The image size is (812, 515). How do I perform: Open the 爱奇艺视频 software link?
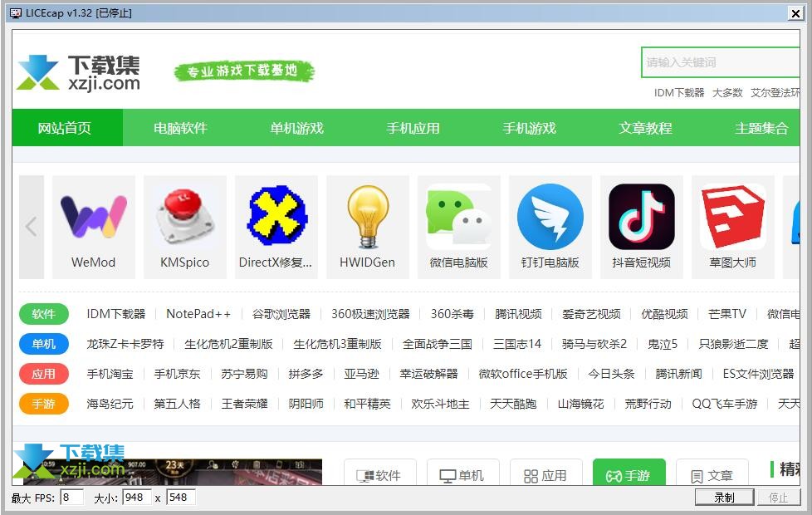click(x=591, y=314)
